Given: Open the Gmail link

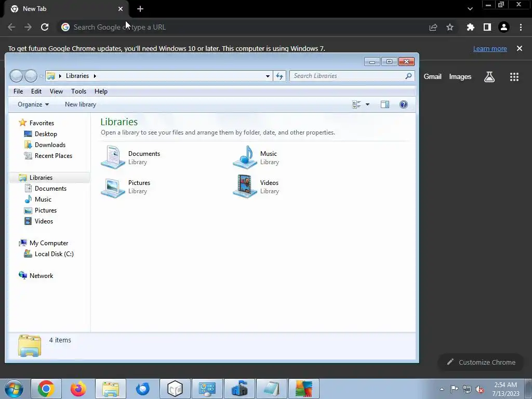Looking at the screenshot, I should pos(433,77).
